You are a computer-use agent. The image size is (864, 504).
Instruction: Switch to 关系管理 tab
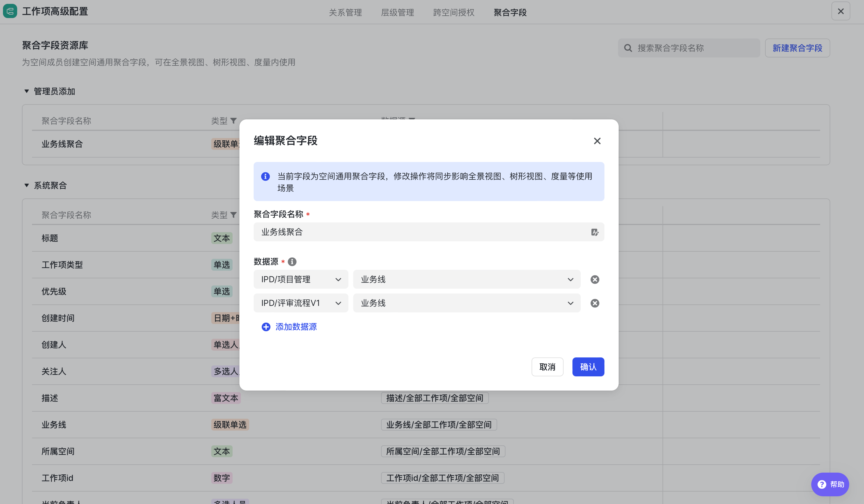pyautogui.click(x=345, y=13)
